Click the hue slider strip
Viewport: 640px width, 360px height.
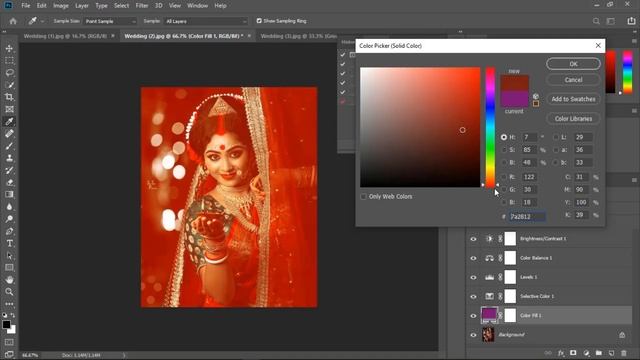click(490, 127)
